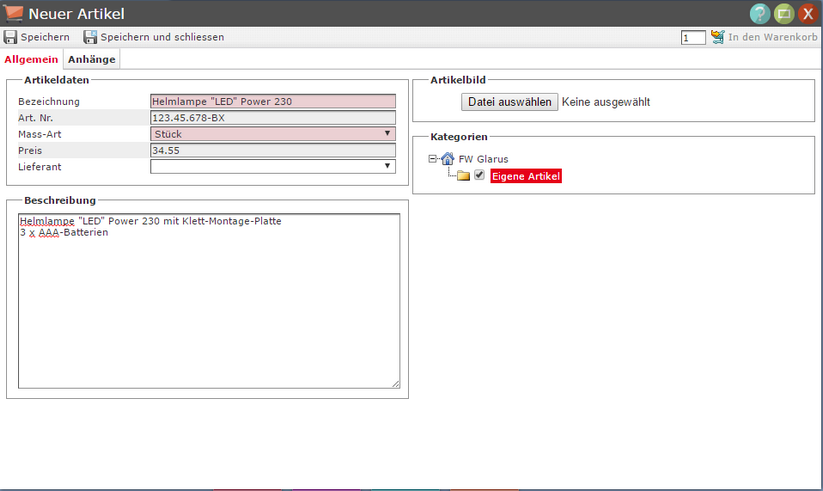Select the Allgemein tab
Viewport: 823px width, 491px height.
31,60
